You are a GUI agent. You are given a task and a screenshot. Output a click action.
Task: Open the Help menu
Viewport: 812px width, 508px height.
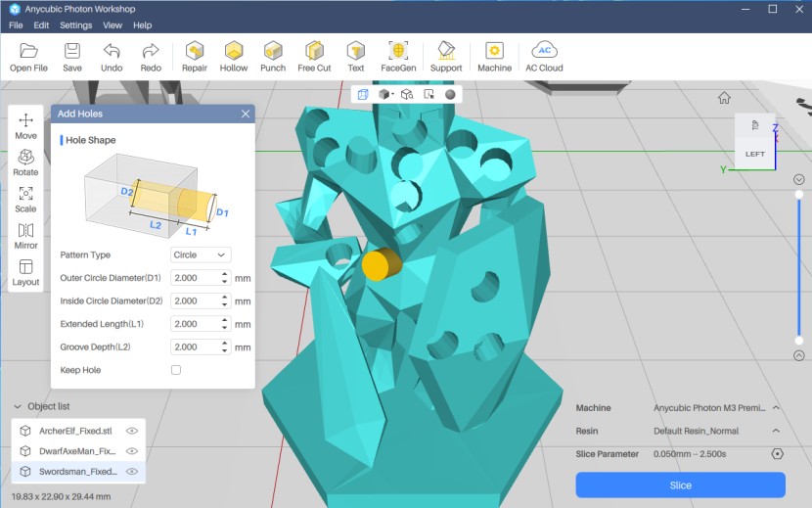(143, 25)
